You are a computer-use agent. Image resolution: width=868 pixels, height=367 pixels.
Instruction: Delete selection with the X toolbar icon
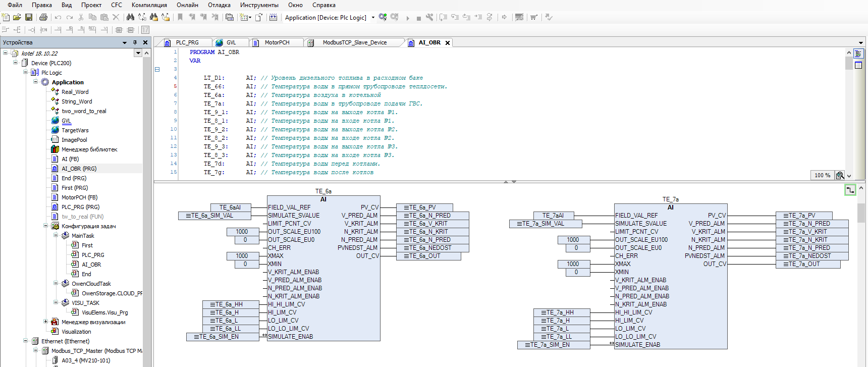click(x=116, y=17)
